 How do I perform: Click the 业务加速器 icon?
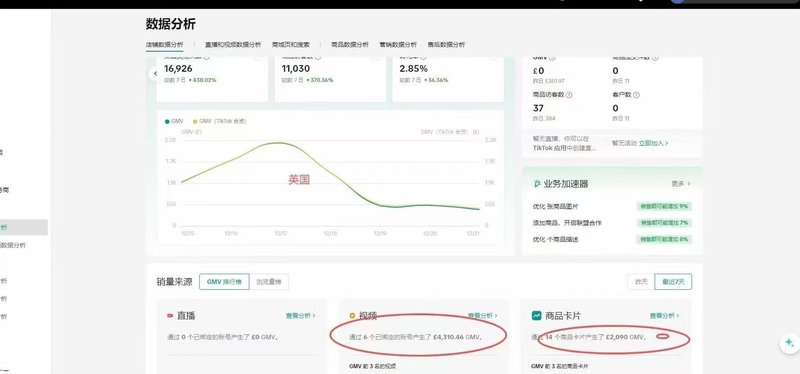pos(537,184)
